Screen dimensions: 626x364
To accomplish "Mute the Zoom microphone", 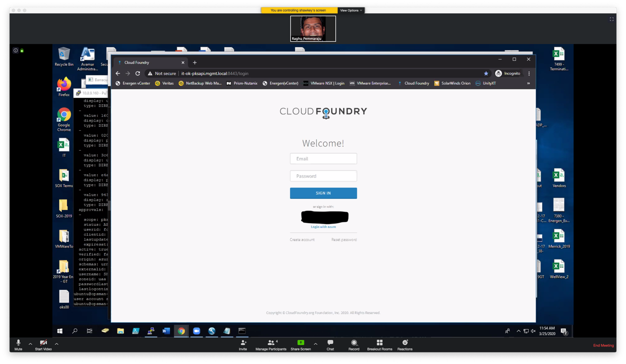I will coord(18,344).
